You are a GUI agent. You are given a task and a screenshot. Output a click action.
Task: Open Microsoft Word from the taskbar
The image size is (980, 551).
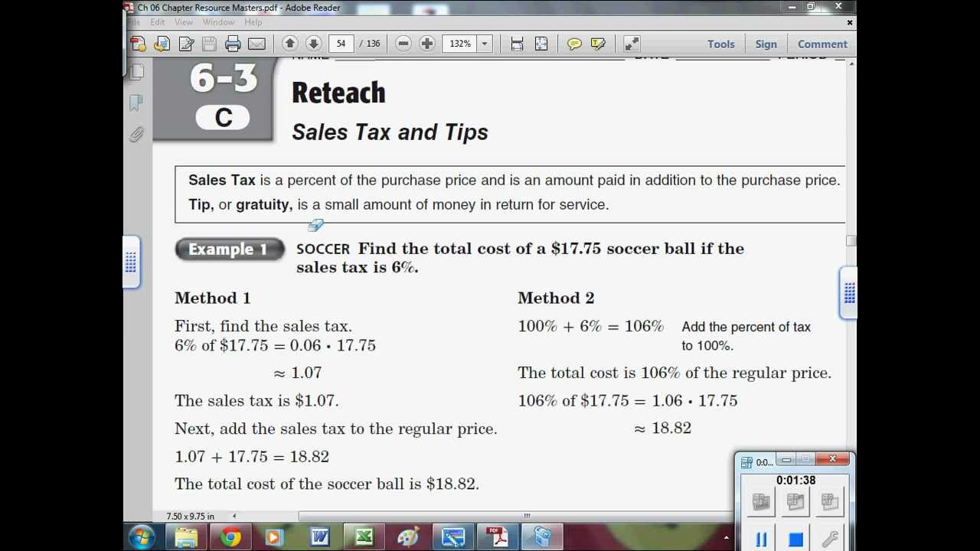319,537
